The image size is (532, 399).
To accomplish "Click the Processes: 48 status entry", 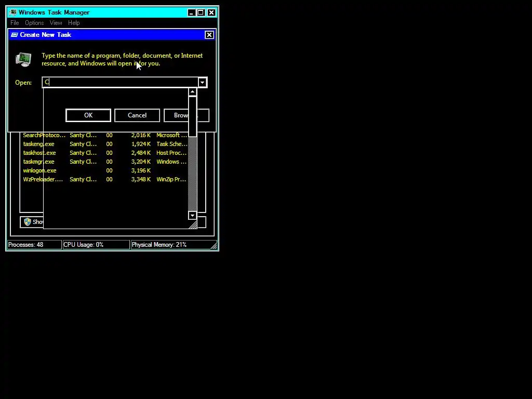I will coord(34,245).
